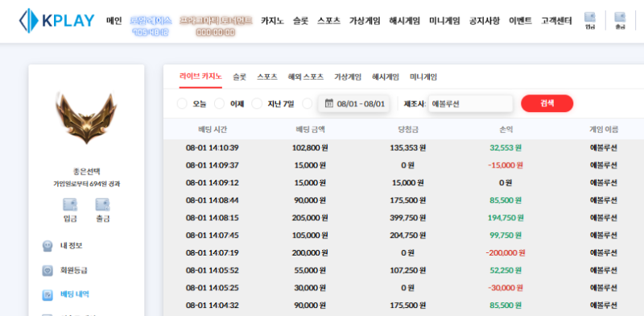Open the 회원등급 link in the sidebar

coord(74,270)
